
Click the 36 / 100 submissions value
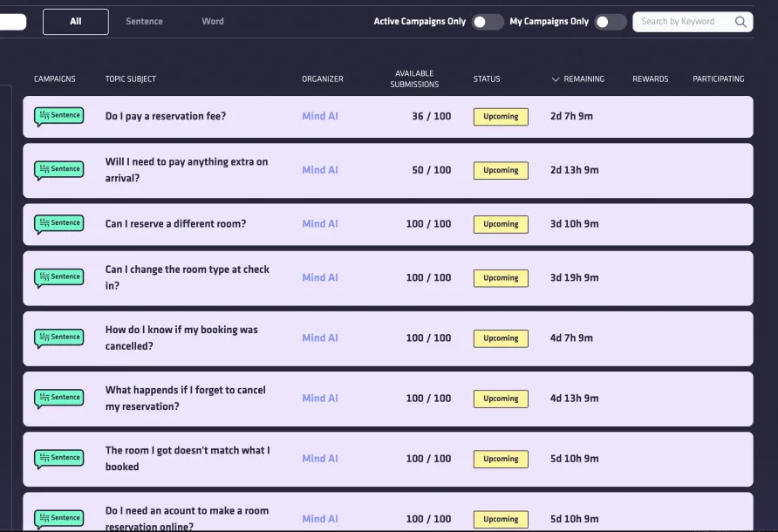431,116
